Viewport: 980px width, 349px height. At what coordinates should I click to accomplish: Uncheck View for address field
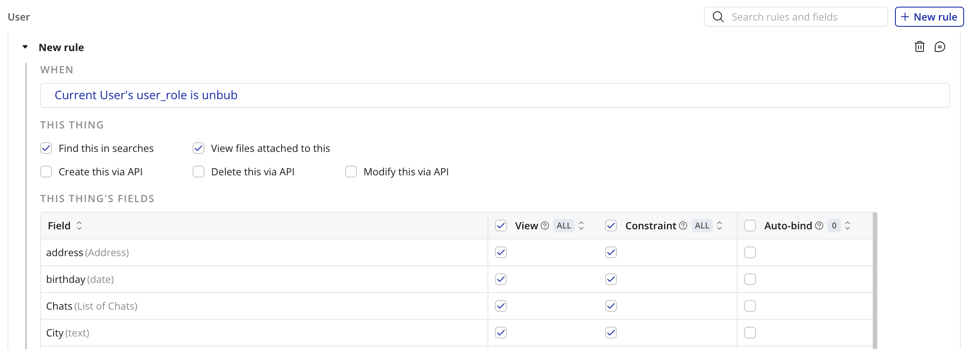[501, 252]
